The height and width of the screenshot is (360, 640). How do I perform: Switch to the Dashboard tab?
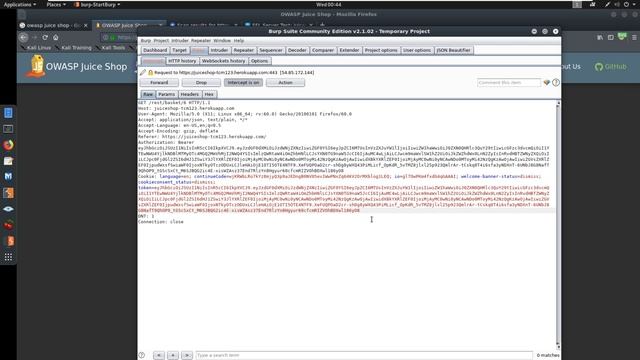[155, 50]
